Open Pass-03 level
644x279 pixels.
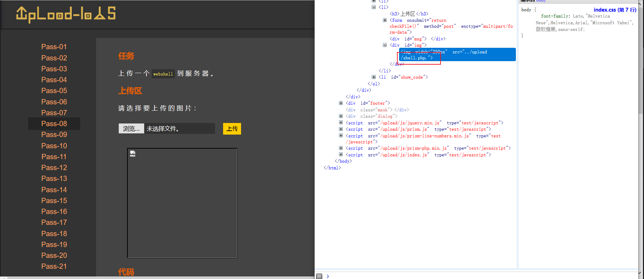54,69
